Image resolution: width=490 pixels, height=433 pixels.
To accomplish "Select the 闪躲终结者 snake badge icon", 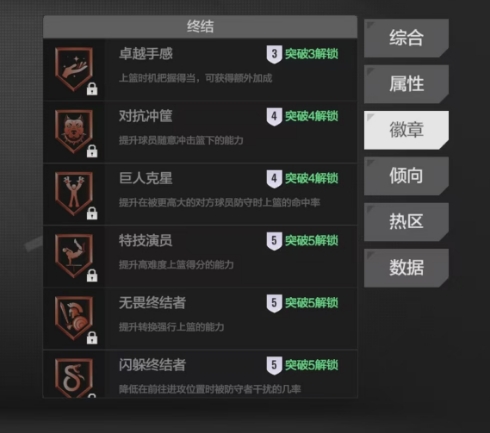I will [x=74, y=378].
